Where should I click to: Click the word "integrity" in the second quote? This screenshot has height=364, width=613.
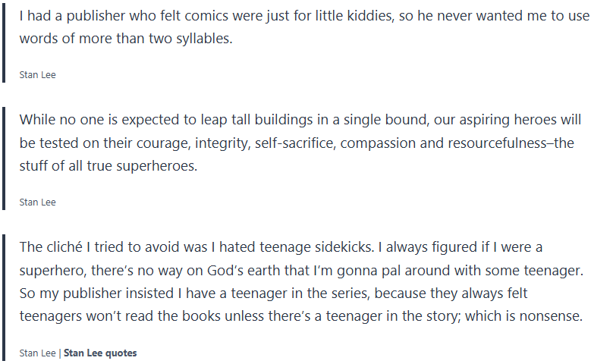222,143
